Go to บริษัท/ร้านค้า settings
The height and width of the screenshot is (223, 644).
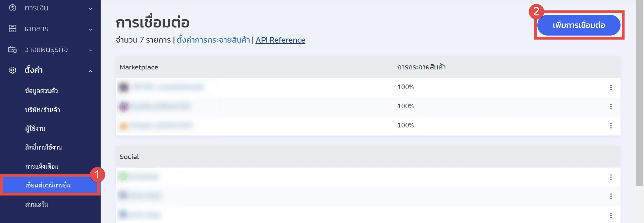[43, 110]
